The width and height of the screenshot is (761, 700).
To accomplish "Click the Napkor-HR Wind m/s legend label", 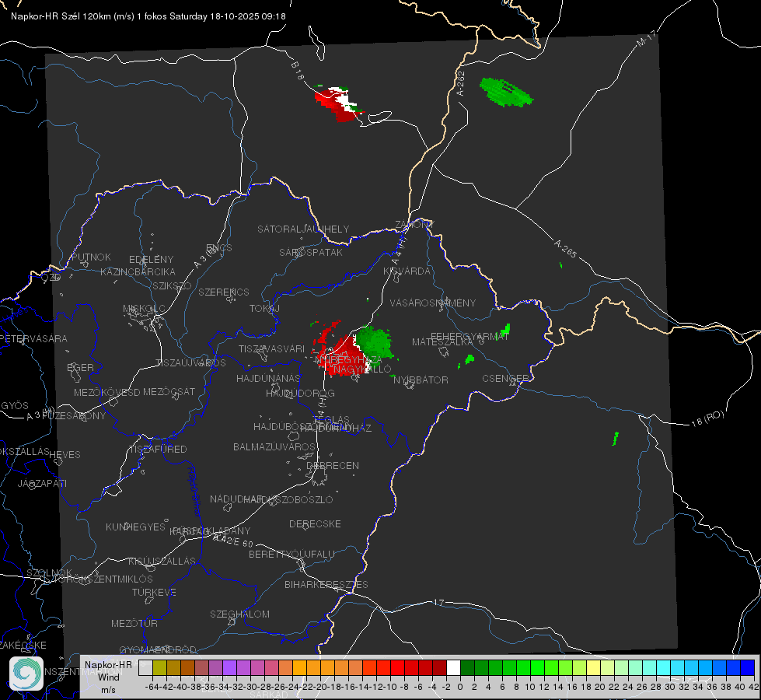I will pos(108,677).
